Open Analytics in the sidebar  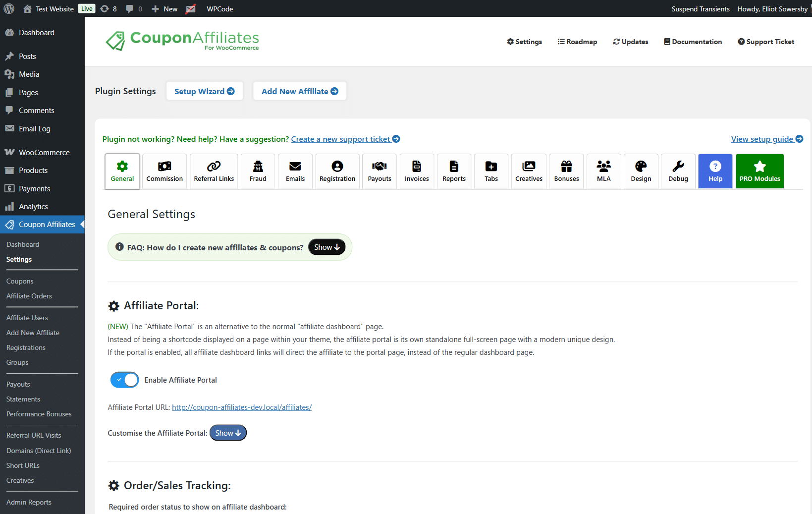point(42,207)
